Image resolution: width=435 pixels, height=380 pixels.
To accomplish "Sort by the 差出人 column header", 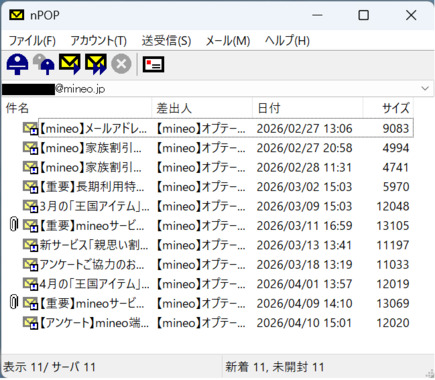I will point(202,108).
